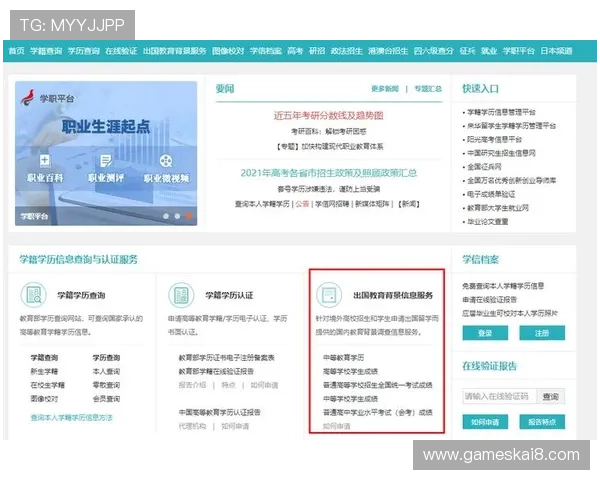Click the 如何申请 teal button
This screenshot has width=600, height=480.
tap(485, 422)
